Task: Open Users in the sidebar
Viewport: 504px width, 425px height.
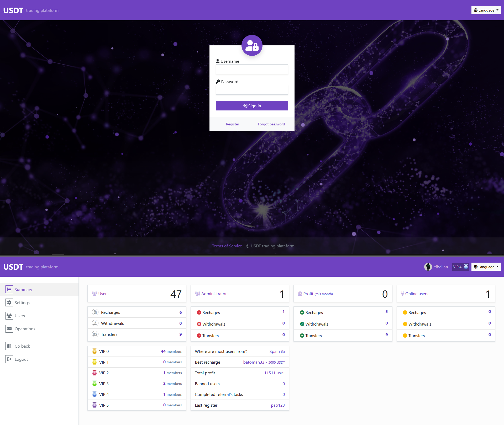Action: point(39,316)
